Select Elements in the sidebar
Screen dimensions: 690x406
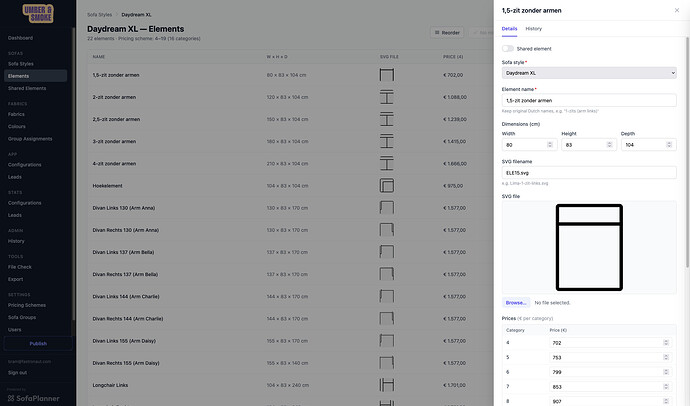[x=35, y=76]
